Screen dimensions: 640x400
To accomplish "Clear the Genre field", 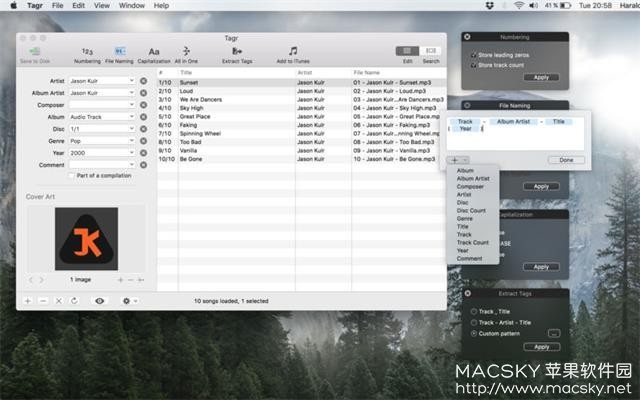I will coord(143,141).
